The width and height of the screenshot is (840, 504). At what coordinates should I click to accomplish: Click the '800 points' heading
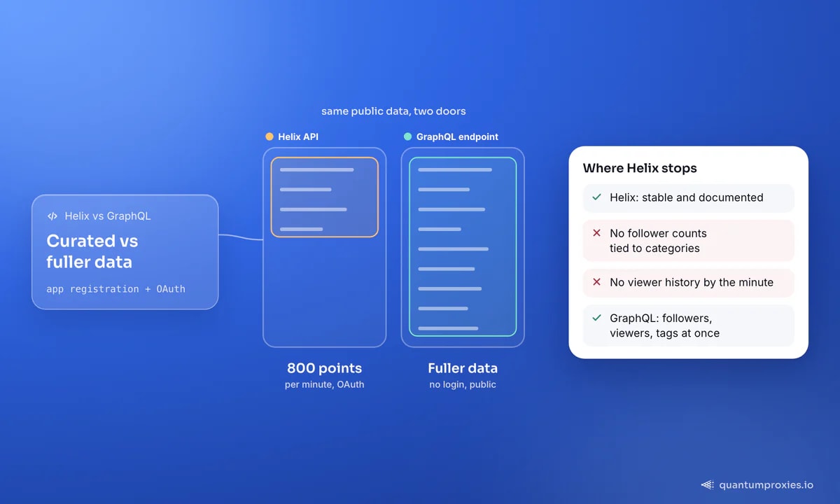(x=324, y=368)
